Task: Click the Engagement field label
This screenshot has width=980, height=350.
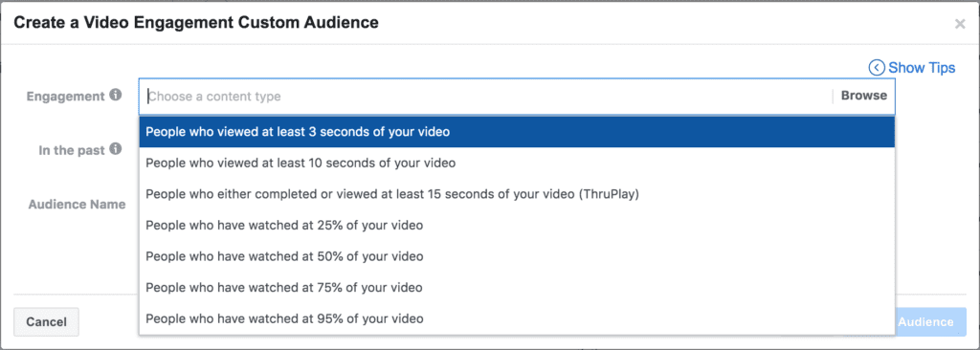Action: [66, 97]
